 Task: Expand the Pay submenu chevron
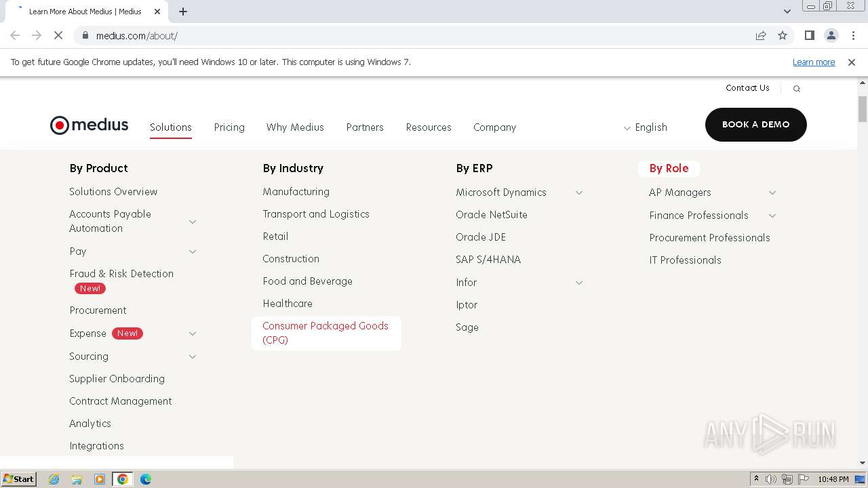[193, 251]
